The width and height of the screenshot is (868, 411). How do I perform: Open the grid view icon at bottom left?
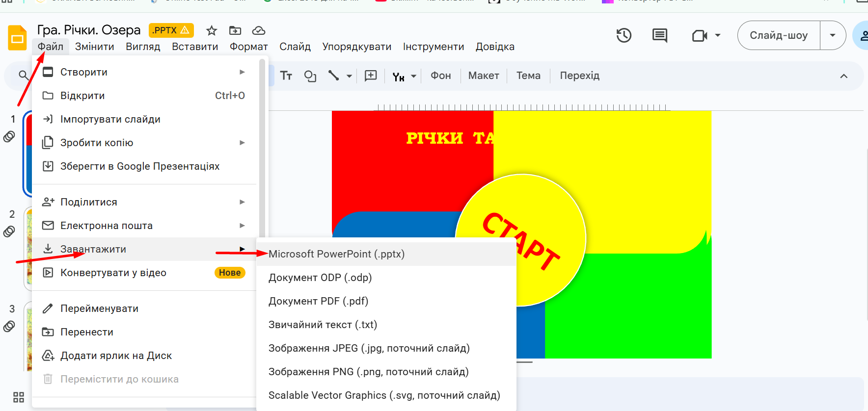[x=19, y=397]
